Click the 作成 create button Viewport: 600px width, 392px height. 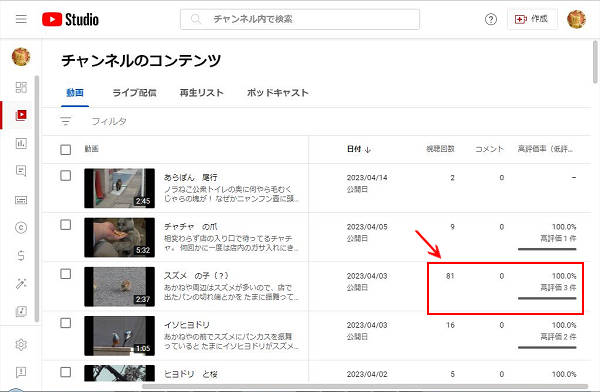pyautogui.click(x=532, y=19)
